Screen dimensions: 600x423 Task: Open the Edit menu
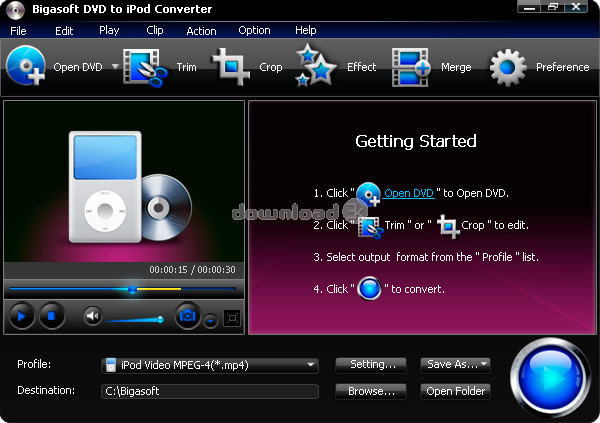tap(64, 31)
